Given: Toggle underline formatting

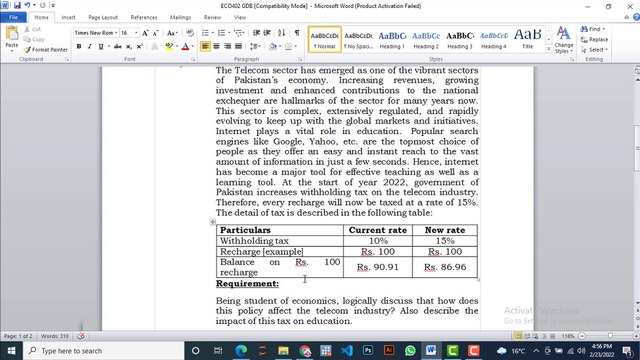Looking at the screenshot, I should pos(100,47).
